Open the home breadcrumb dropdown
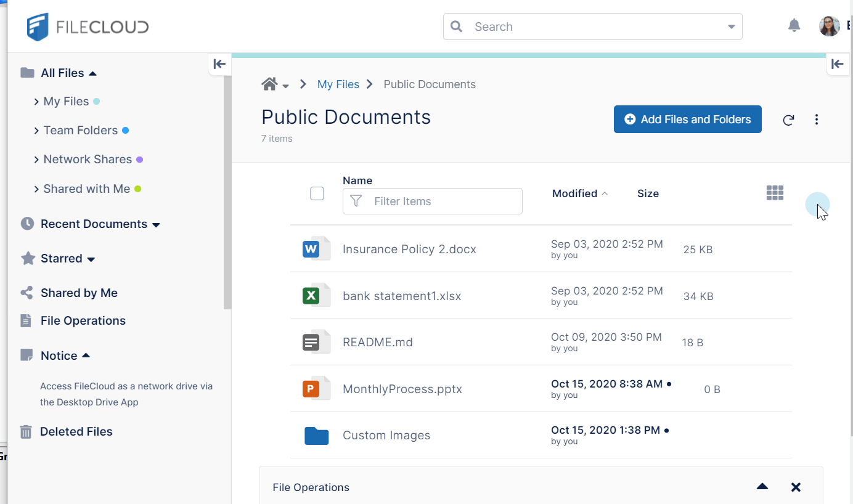 286,86
